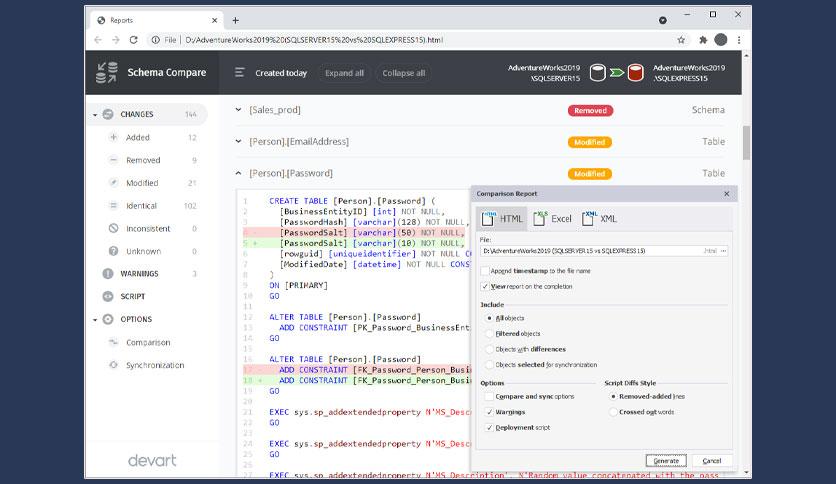Select Objects with differences radio option

[488, 349]
